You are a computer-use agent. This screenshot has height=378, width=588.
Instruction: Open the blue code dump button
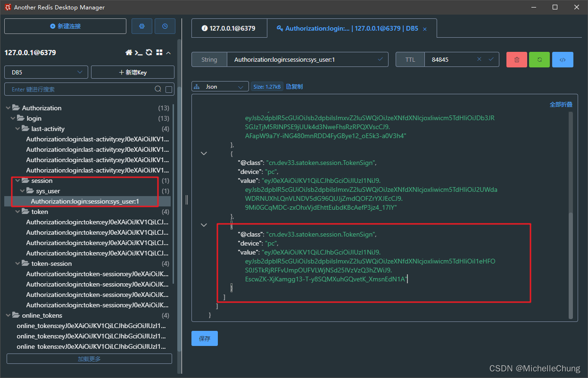[x=563, y=60]
